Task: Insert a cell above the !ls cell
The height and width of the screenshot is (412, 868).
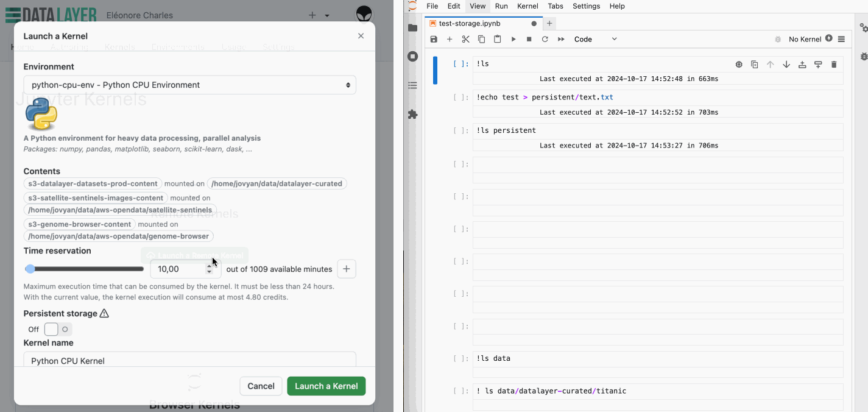Action: 802,65
